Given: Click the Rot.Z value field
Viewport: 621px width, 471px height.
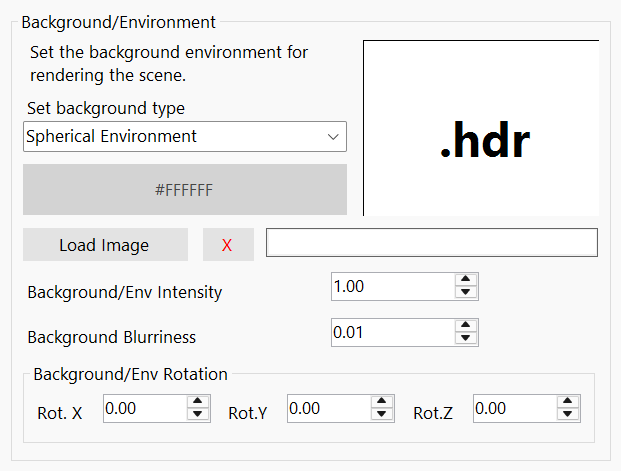Looking at the screenshot, I should (515, 408).
